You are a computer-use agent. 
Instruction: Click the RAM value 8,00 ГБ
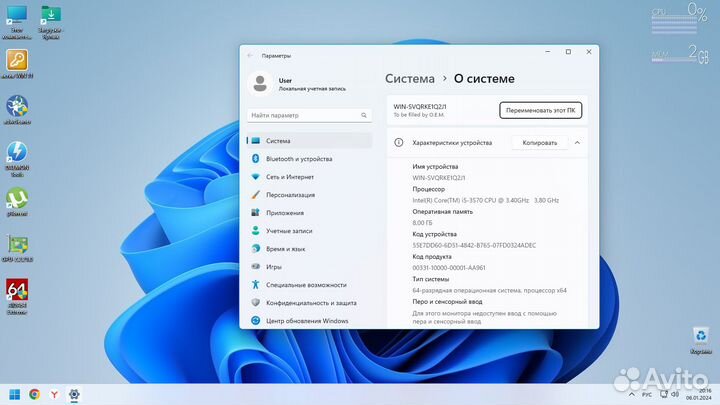[422, 223]
